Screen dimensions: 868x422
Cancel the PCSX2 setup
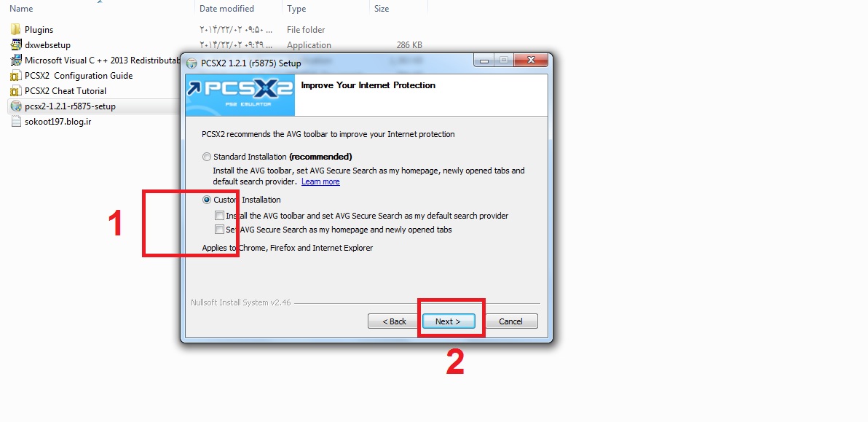point(510,321)
